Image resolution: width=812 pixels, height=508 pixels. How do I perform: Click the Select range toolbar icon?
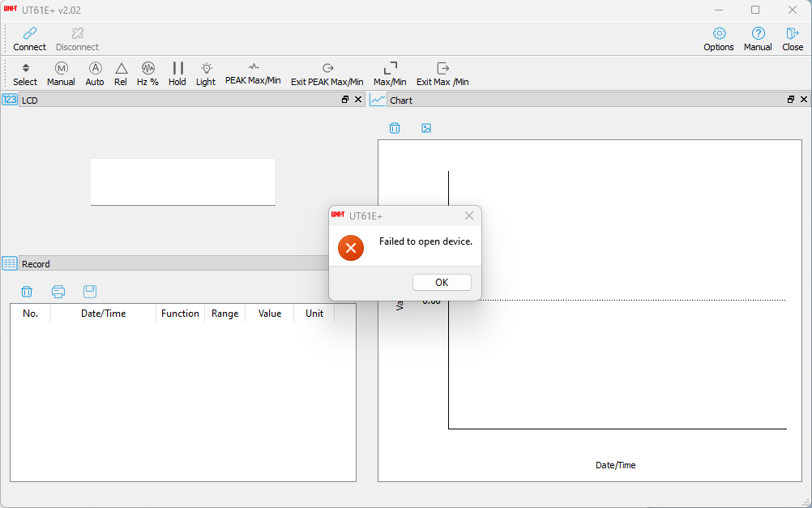click(25, 69)
